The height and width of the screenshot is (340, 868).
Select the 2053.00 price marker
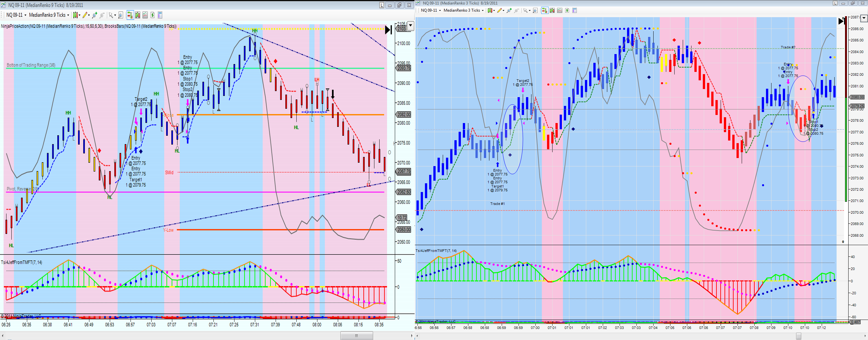point(404,230)
